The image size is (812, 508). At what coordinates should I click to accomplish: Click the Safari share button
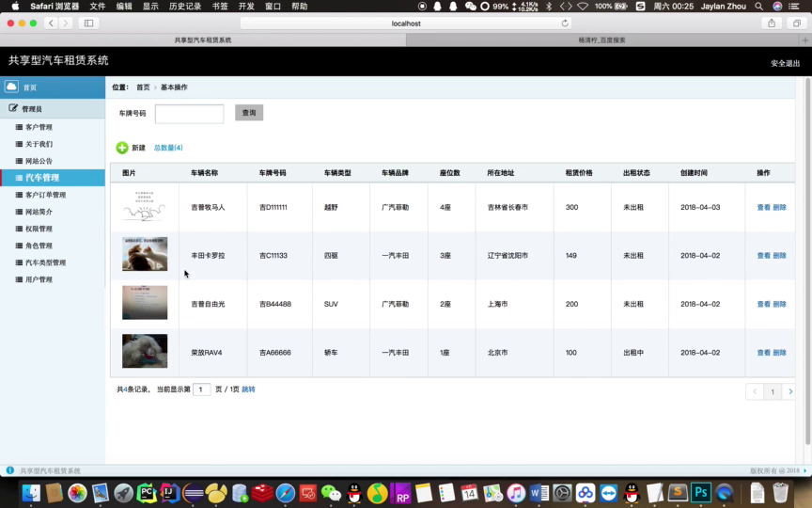772,23
